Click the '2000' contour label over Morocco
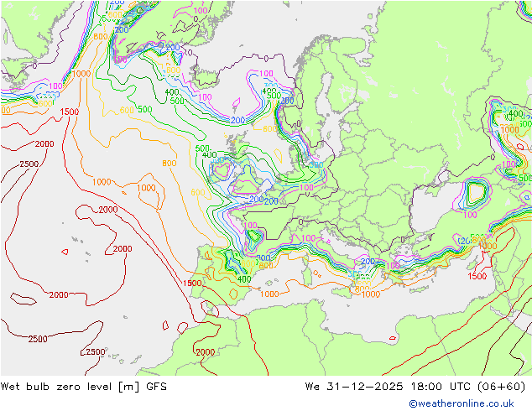Screen dimensions: 532x411 coord(206,352)
